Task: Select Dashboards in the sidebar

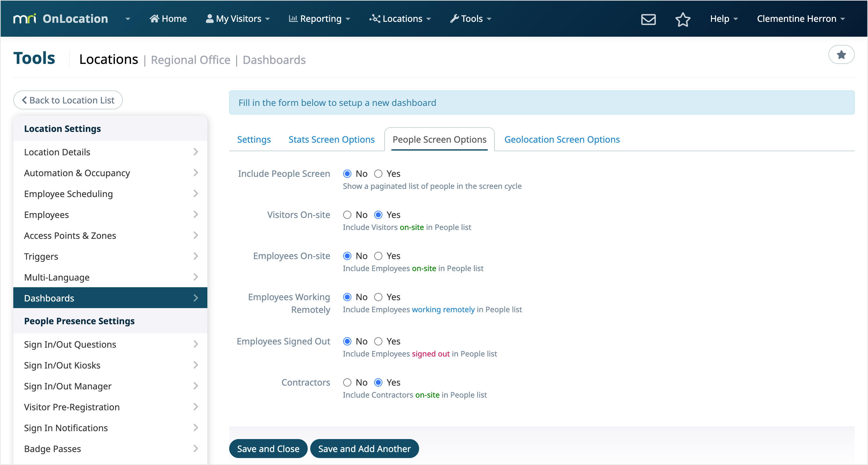Action: 49,298
